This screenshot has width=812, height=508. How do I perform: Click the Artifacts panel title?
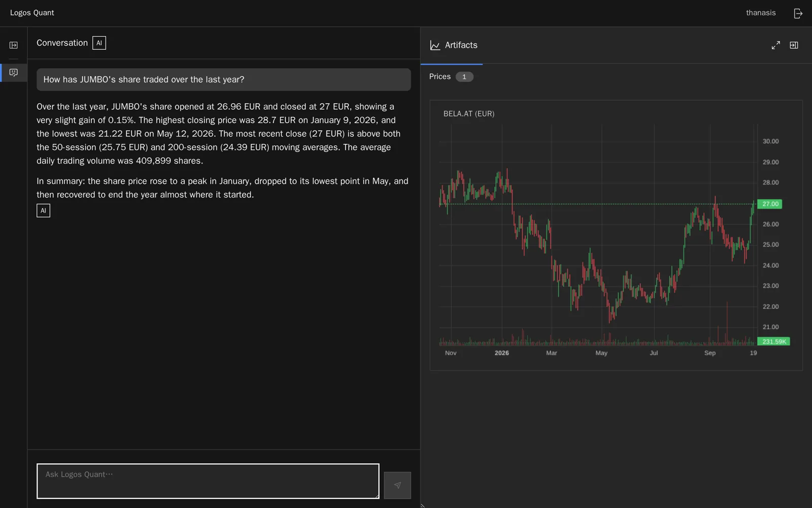tap(461, 45)
